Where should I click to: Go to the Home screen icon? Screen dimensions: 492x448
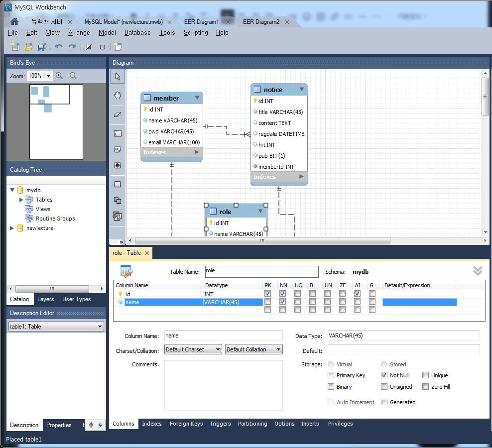pyautogui.click(x=14, y=21)
